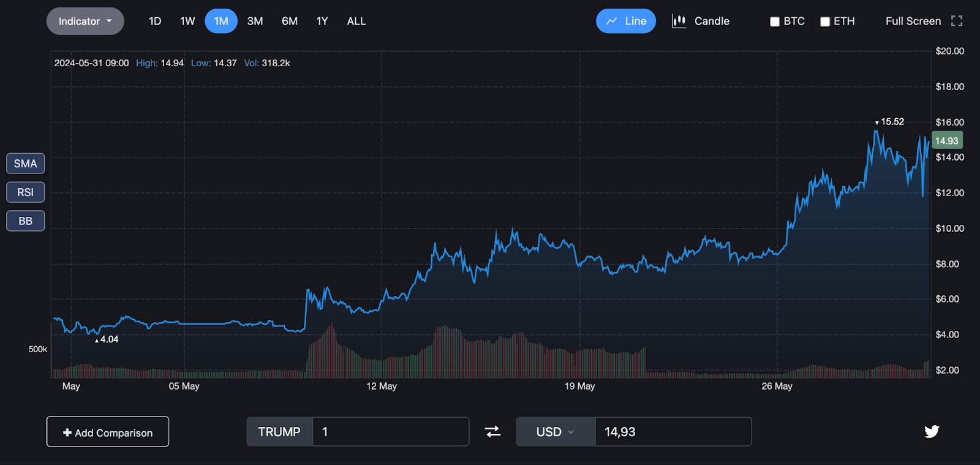
Task: Click the TRUMP currency label
Action: [279, 432]
